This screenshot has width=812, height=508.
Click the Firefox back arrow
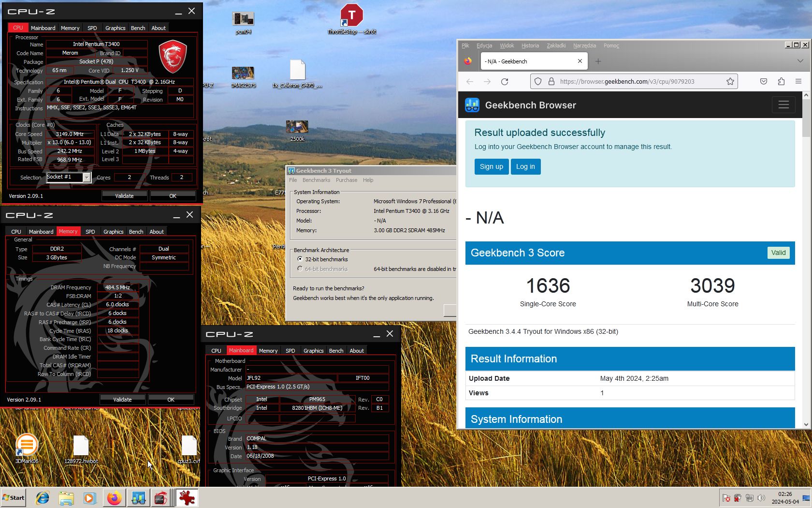click(x=470, y=81)
